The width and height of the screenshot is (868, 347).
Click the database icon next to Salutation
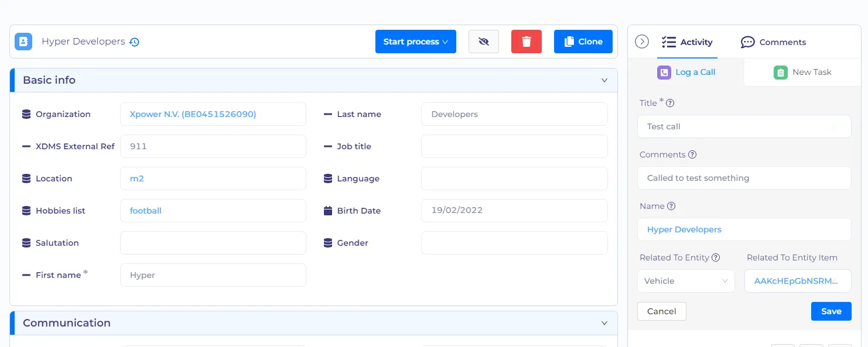coord(26,243)
